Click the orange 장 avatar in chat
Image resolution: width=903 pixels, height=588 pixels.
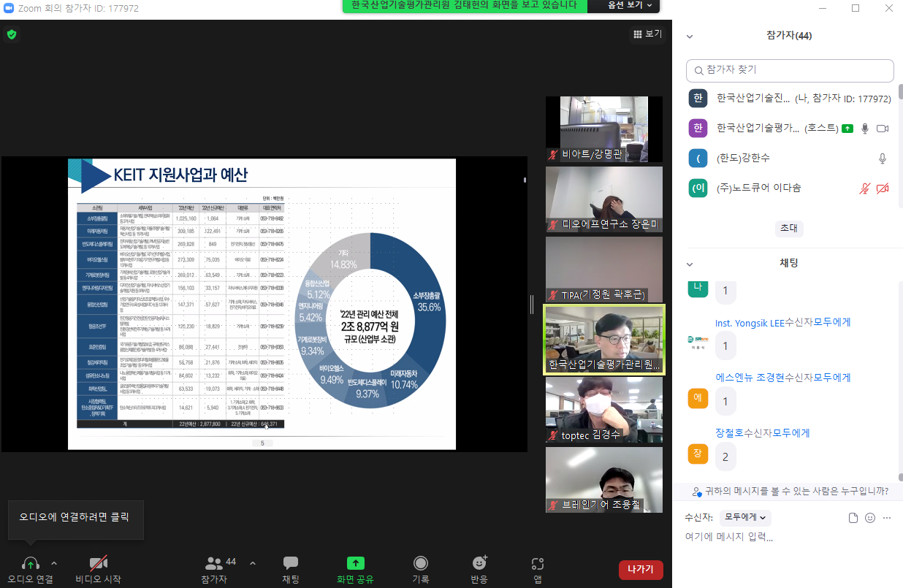click(698, 454)
